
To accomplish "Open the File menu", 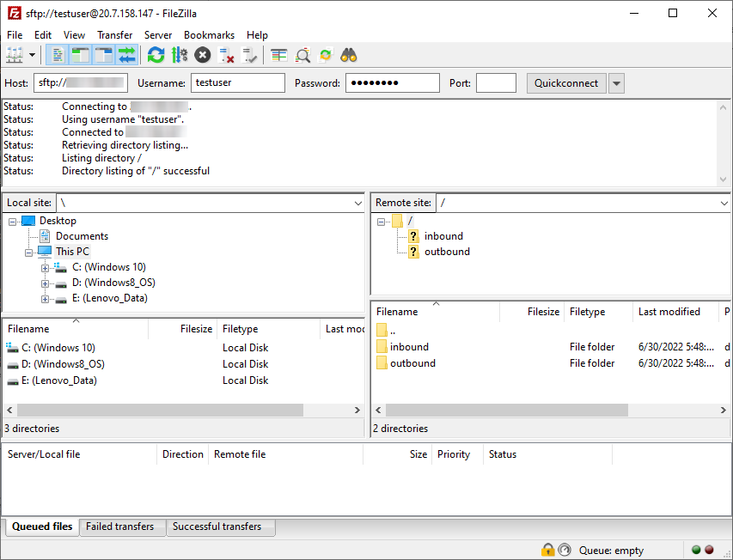I will [15, 35].
